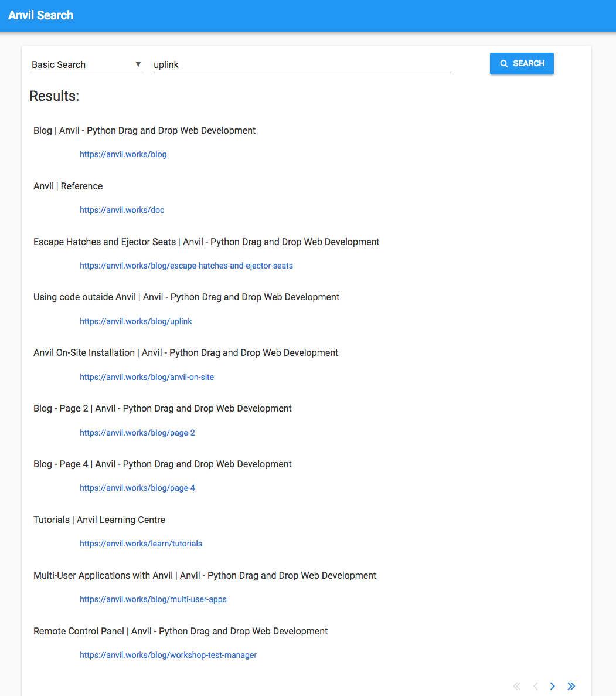616x696 pixels.
Task: Select the Remote Control Panel result title
Action: 181,631
